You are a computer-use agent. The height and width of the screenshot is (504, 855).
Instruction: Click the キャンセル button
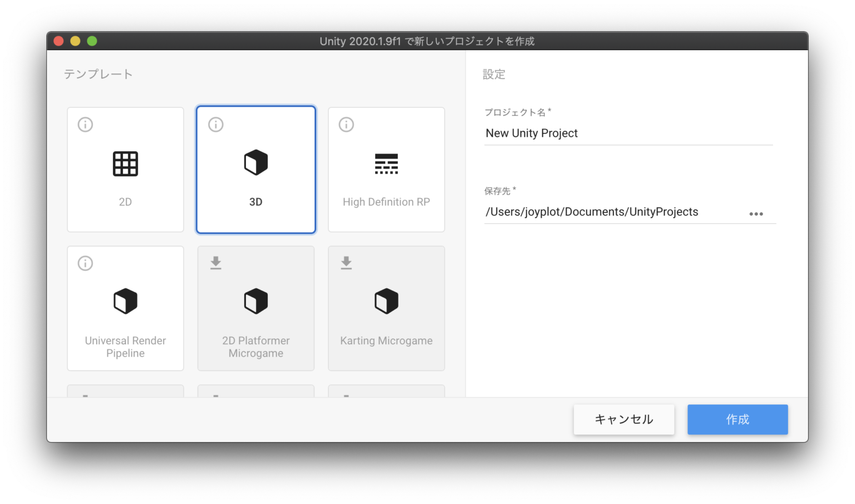624,419
